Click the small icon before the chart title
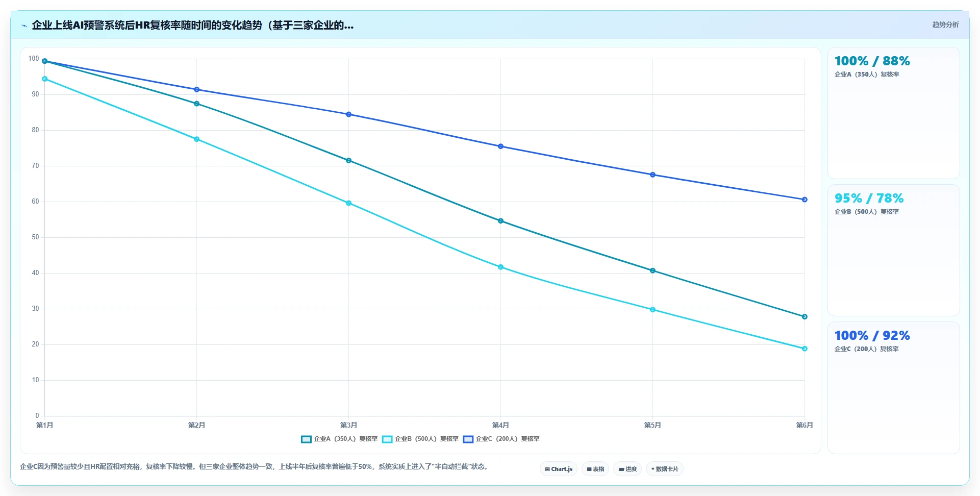The height and width of the screenshot is (496, 980). 24,26
